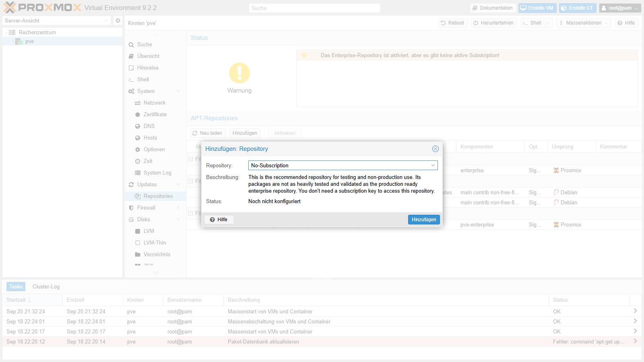Click the Hilfe button in node toolbar
This screenshot has height=362, width=644.
pos(626,23)
